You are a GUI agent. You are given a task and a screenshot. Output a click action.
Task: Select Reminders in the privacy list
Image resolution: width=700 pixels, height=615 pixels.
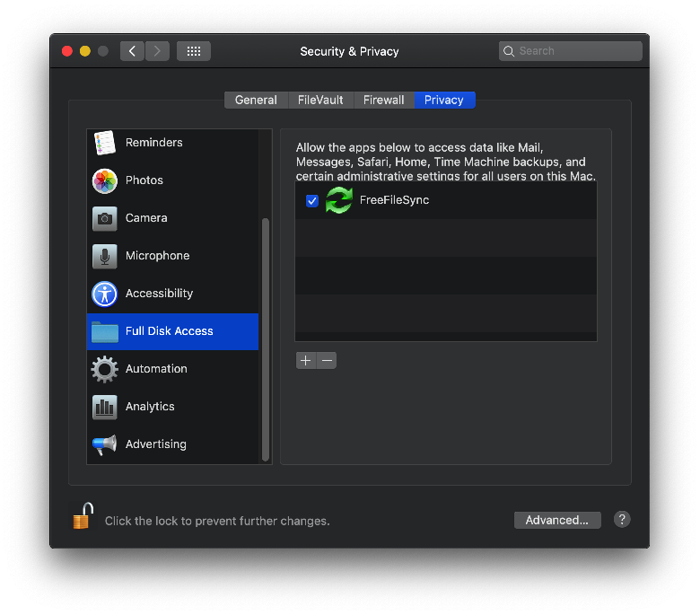172,143
